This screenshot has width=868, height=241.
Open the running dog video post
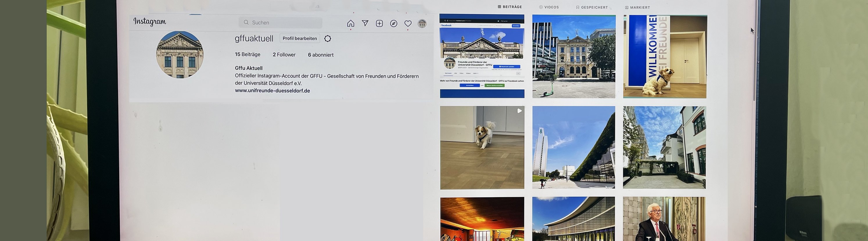tap(482, 148)
